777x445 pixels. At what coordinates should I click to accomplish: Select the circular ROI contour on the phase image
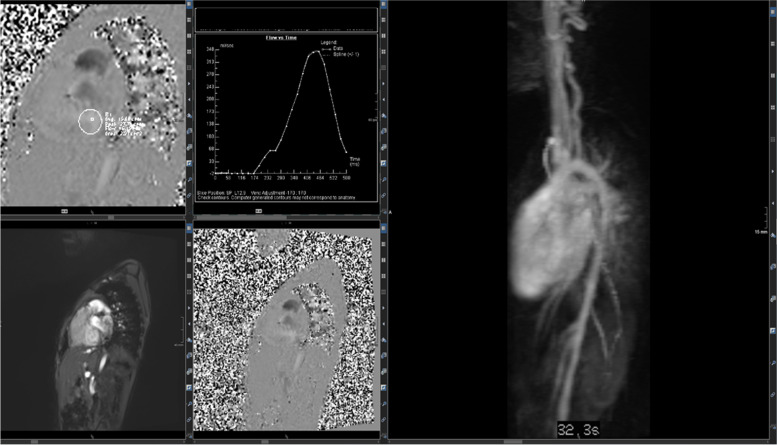pos(91,122)
